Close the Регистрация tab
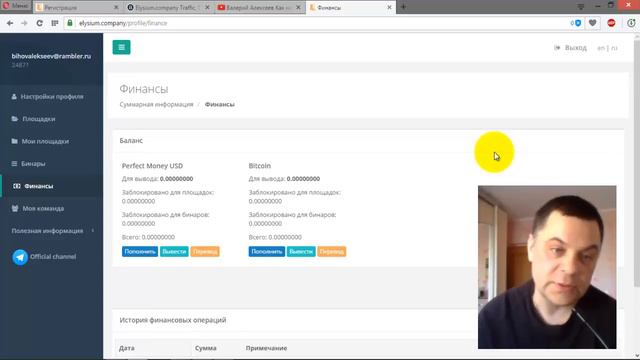Image resolution: width=640 pixels, height=360 pixels. 116,7
